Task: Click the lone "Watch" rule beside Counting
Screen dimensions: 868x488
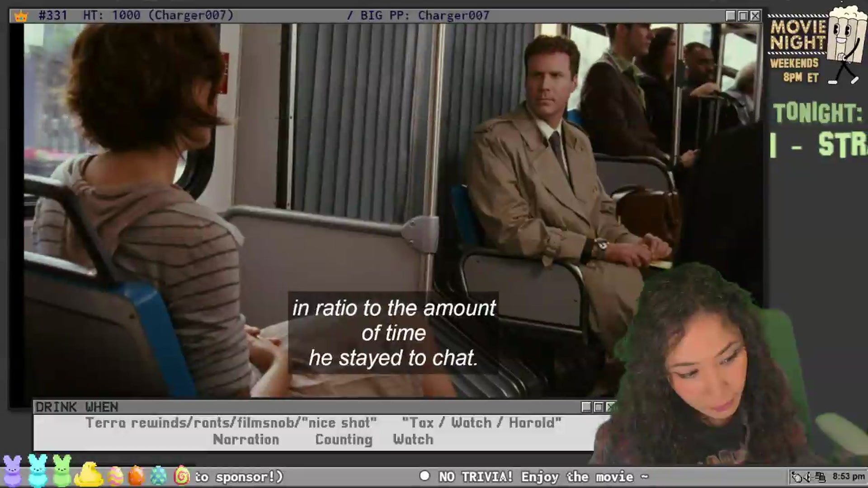Action: pos(413,440)
